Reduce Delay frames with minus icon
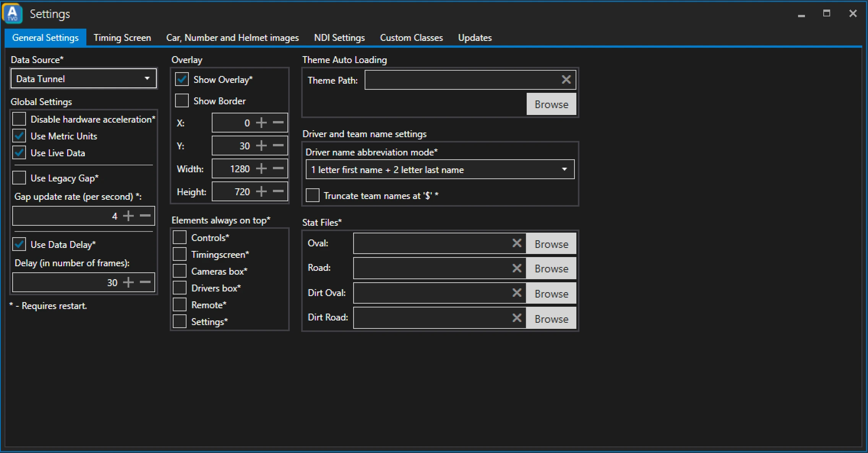The width and height of the screenshot is (868, 453). tap(145, 283)
